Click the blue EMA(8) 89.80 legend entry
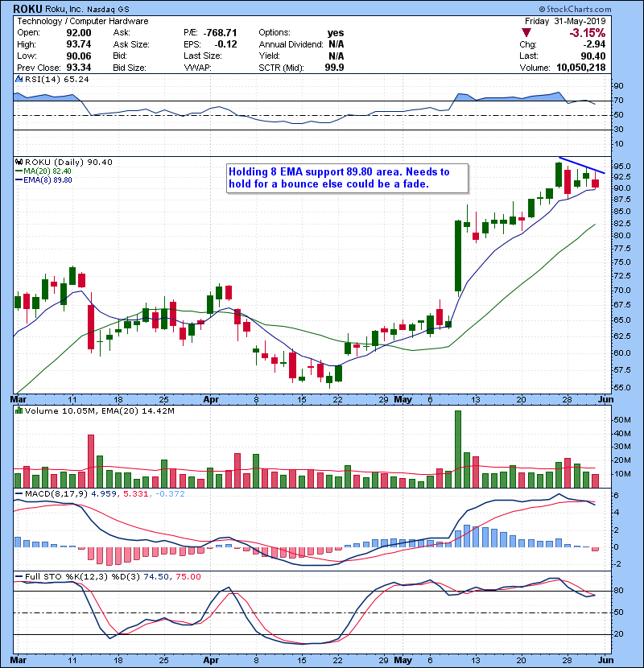Screen dimensions: 644x668 [x=43, y=179]
